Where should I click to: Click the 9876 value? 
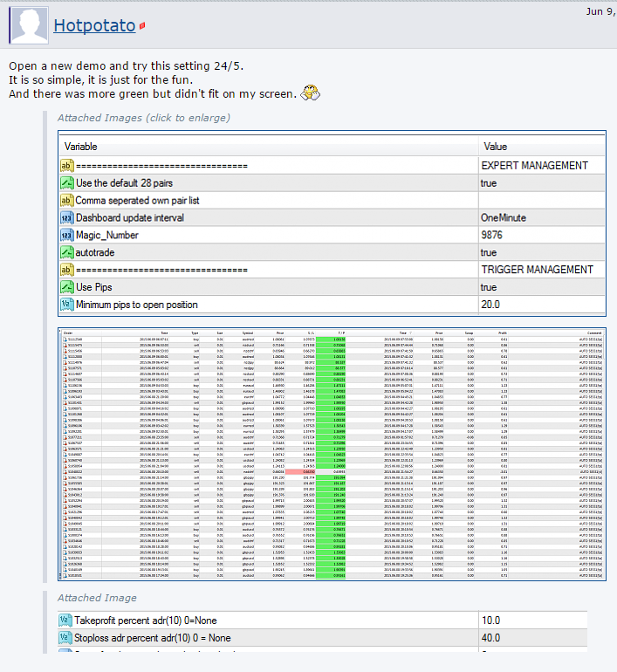point(491,235)
